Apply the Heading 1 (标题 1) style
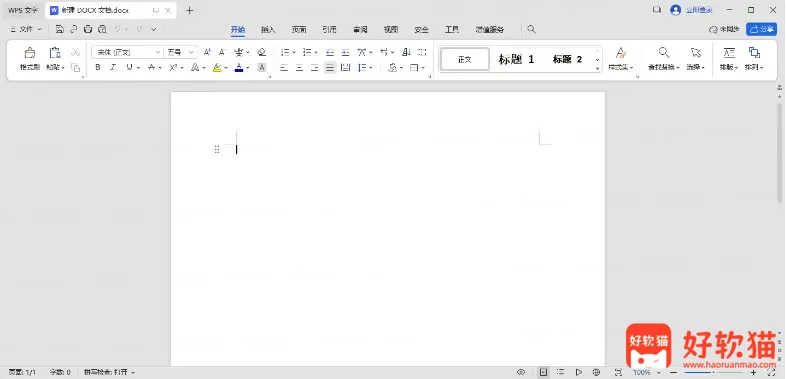Screen dimensions: 786x379 [x=516, y=59]
